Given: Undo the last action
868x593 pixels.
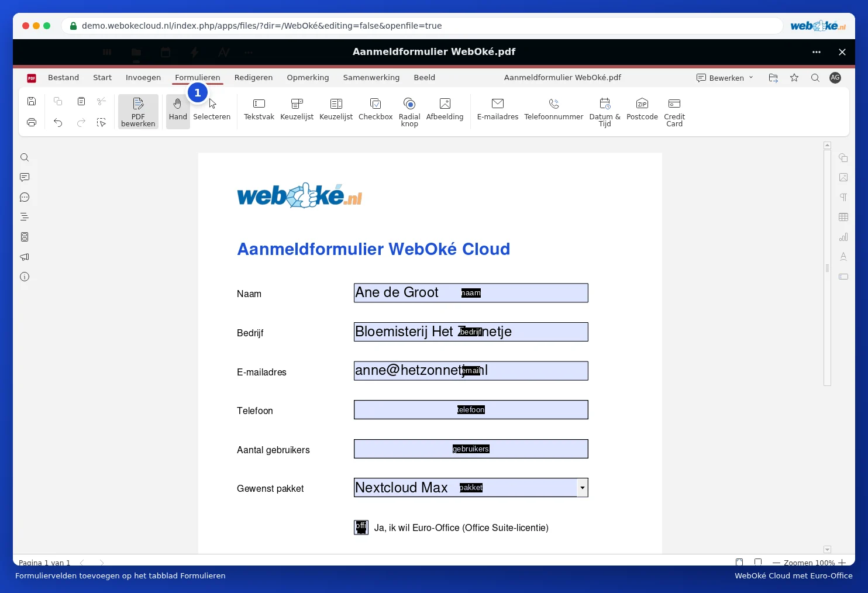Looking at the screenshot, I should click(58, 122).
